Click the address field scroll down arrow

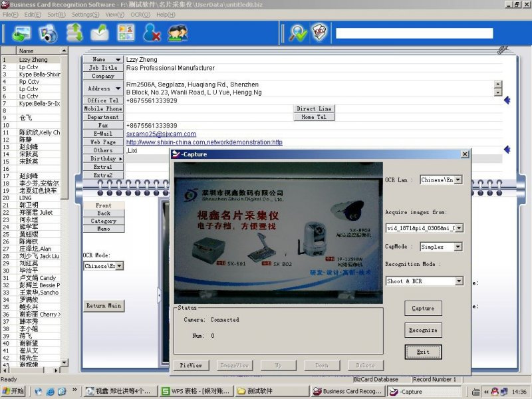tap(497, 92)
